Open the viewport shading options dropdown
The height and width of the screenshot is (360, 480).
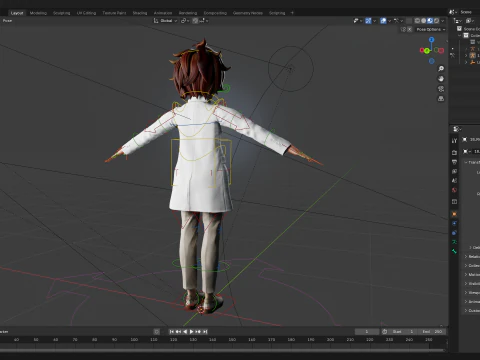443,21
